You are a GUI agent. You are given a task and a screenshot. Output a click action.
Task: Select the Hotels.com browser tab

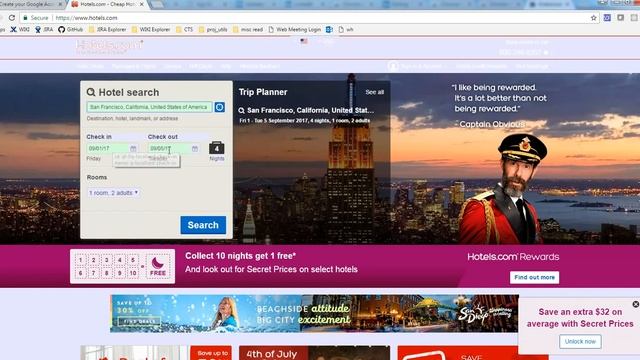pos(106,4)
